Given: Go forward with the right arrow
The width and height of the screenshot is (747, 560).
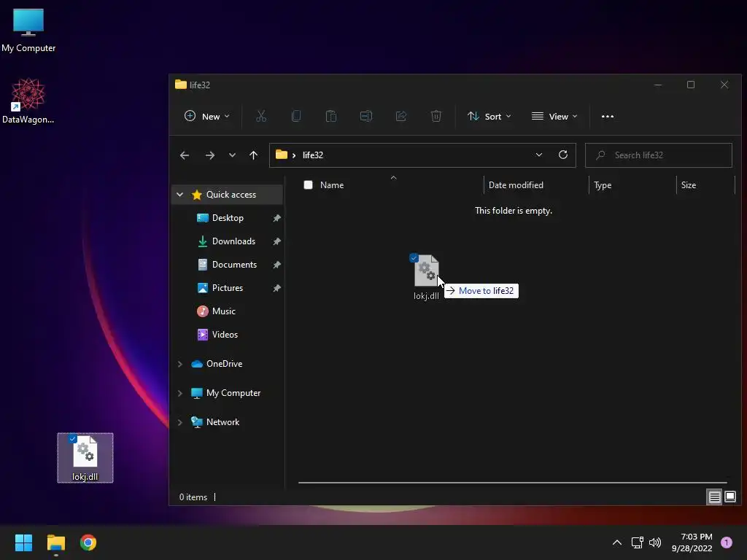Looking at the screenshot, I should [209, 155].
